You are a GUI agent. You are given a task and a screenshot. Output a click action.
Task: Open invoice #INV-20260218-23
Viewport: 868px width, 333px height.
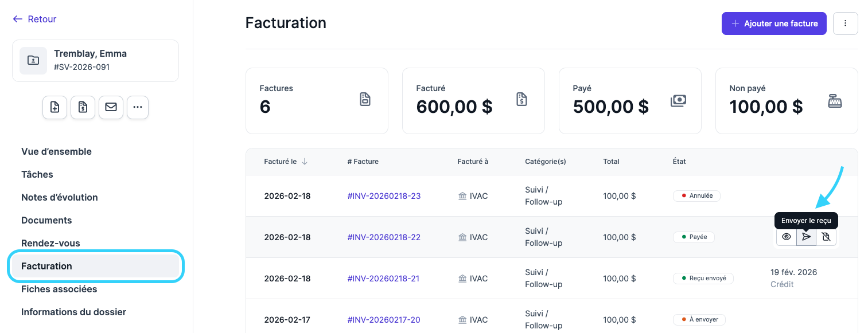point(384,196)
